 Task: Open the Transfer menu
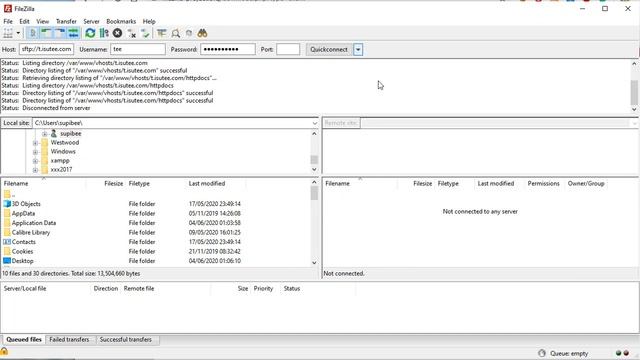(66, 21)
